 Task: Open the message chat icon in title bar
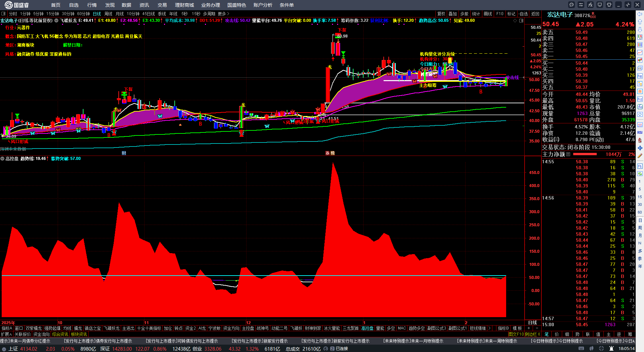point(572,5)
